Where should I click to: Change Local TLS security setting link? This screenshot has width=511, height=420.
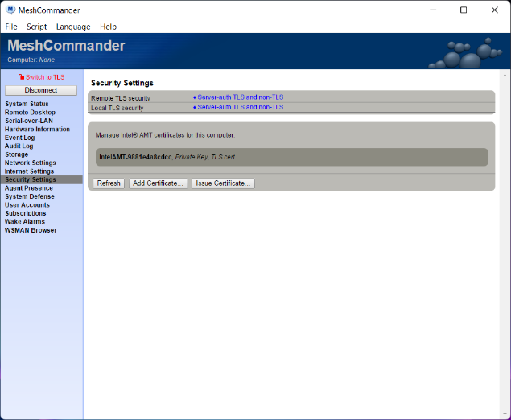(239, 107)
